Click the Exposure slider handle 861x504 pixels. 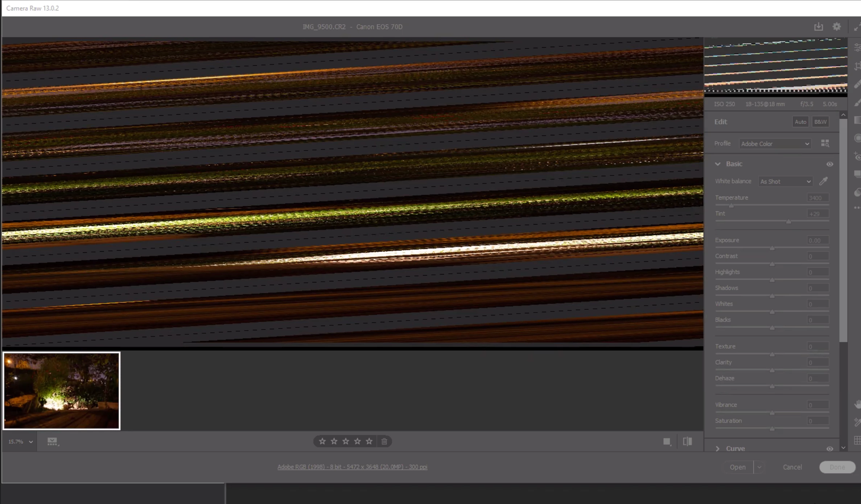point(772,248)
